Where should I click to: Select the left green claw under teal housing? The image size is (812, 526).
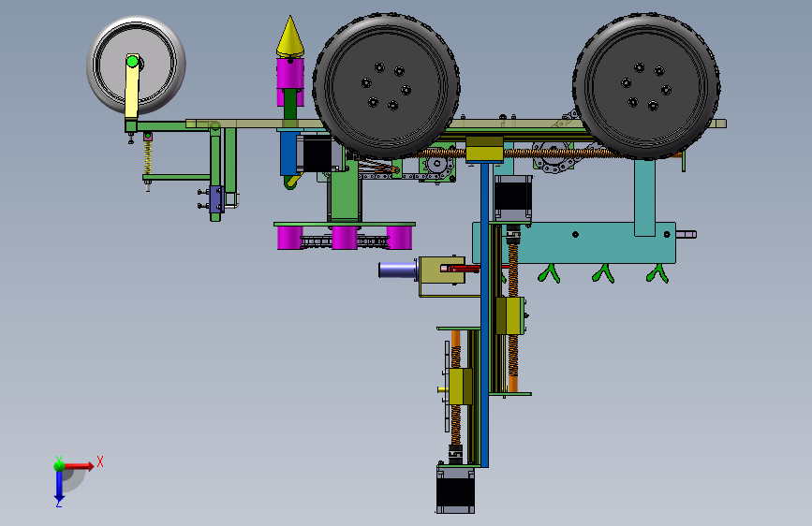pyautogui.click(x=549, y=273)
